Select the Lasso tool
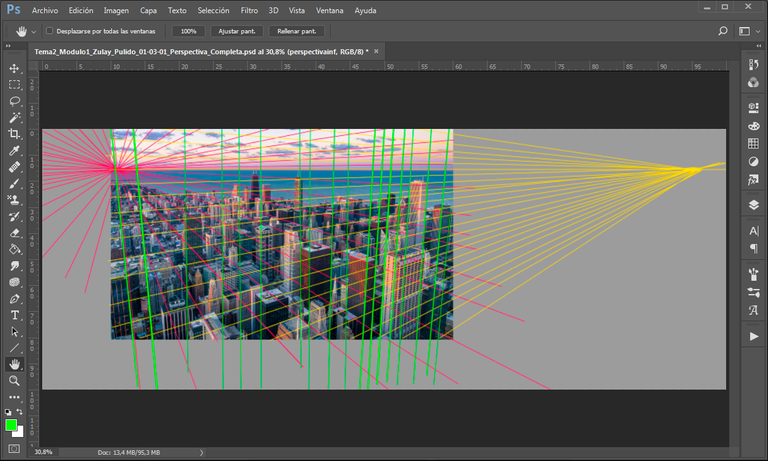 (x=14, y=101)
